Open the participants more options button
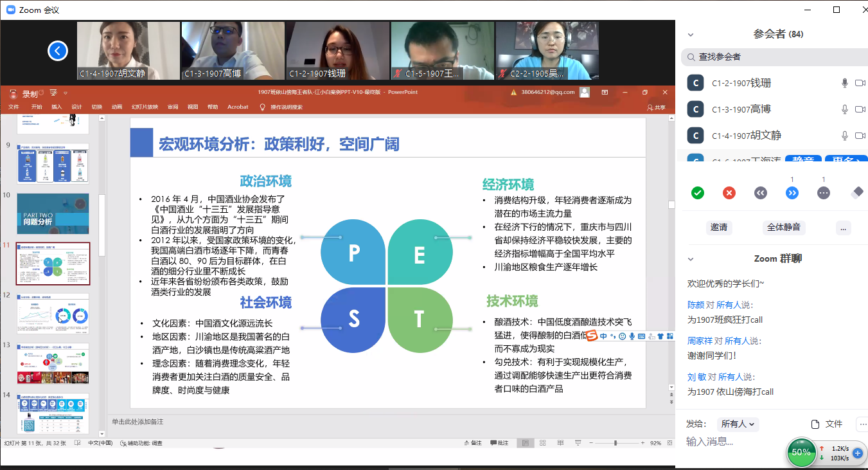This screenshot has width=868, height=470. pos(844,228)
